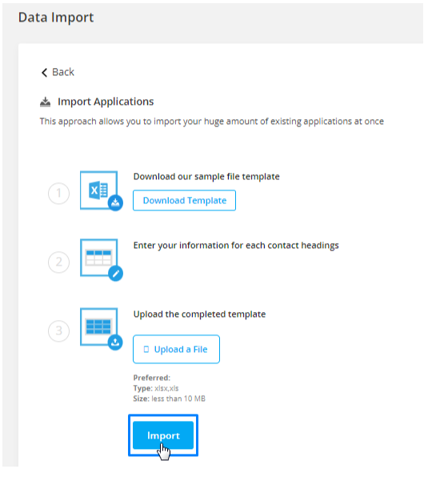448x485 pixels.
Task: Click the Back chevron arrow icon
Action: pos(44,72)
